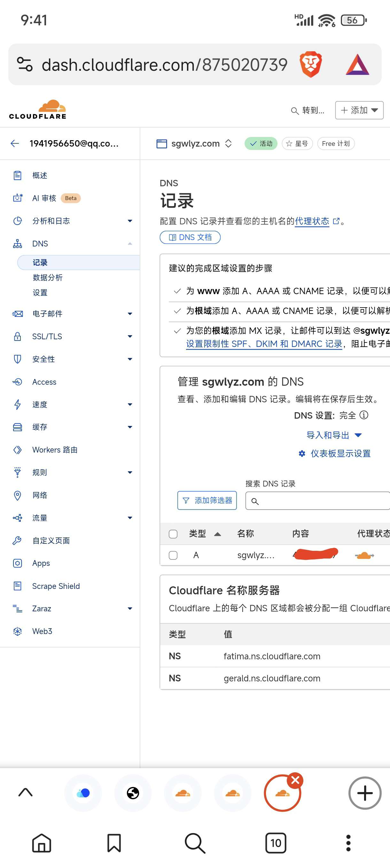Open the three-dot browser menu
Viewport: 390px width, 868px height.
coord(348,843)
